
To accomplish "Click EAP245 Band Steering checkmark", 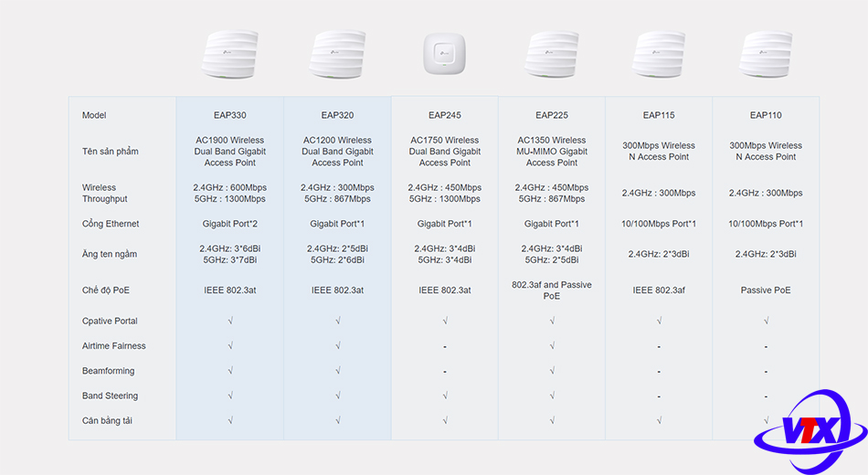I will tap(445, 396).
